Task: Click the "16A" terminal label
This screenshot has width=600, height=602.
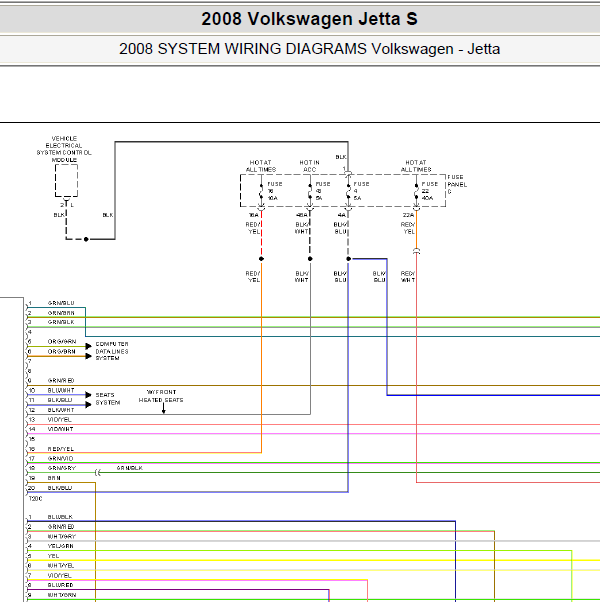Action: 254,215
